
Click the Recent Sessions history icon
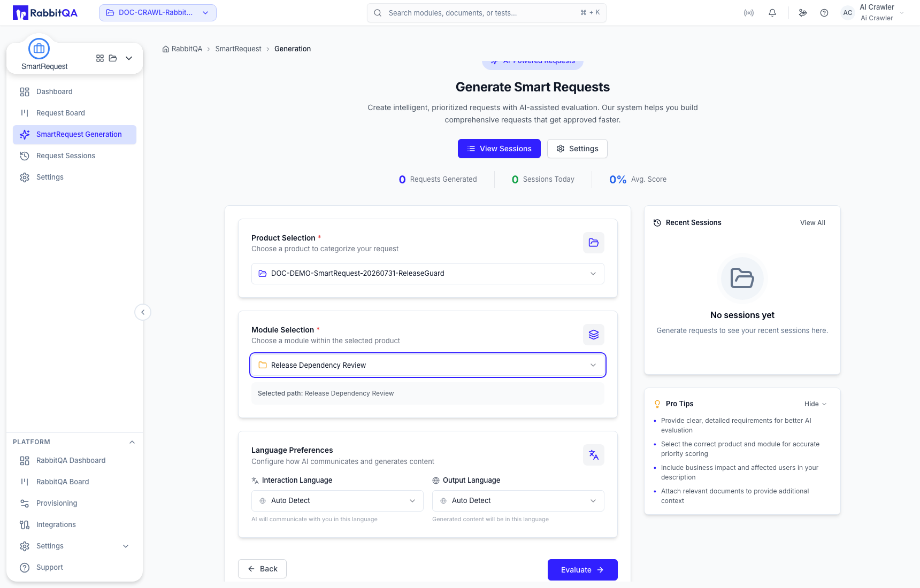(657, 223)
